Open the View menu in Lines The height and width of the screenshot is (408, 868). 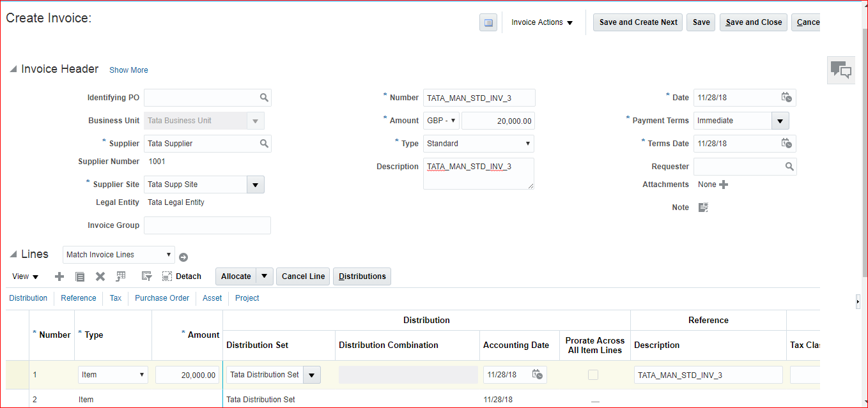26,276
